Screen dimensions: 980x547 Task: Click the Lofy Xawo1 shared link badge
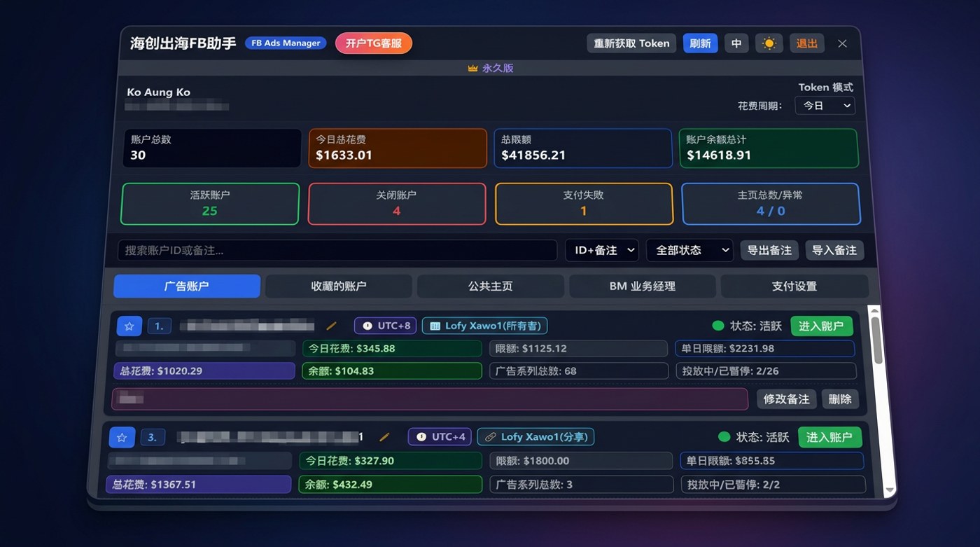tap(535, 437)
